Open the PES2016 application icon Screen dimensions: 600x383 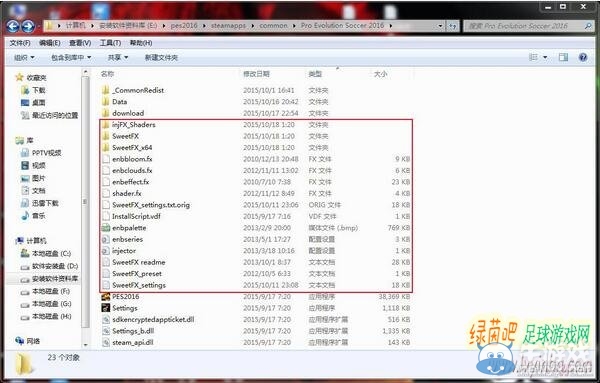106,297
